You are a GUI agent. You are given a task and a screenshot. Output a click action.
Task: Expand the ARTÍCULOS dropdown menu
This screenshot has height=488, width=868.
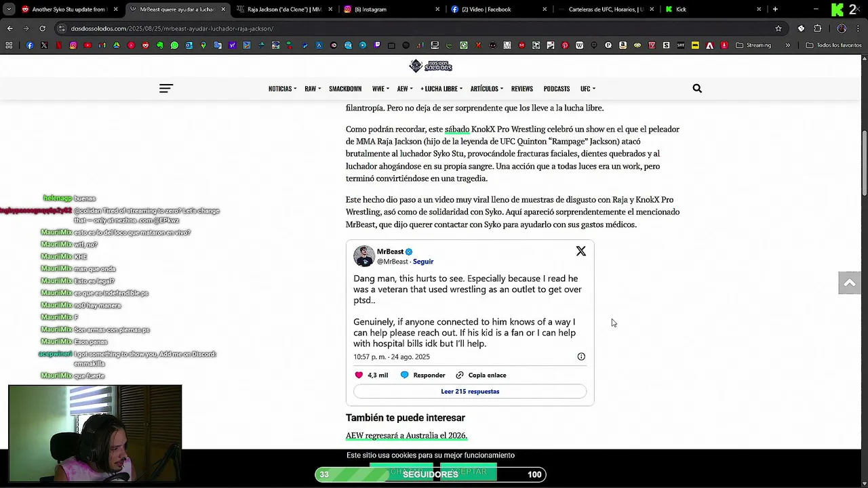487,89
